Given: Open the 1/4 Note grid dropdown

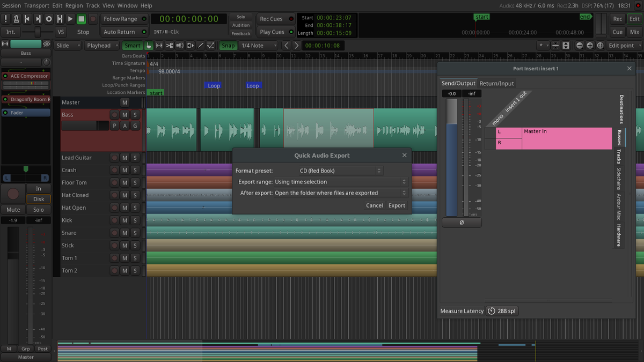Looking at the screenshot, I should click(258, 46).
